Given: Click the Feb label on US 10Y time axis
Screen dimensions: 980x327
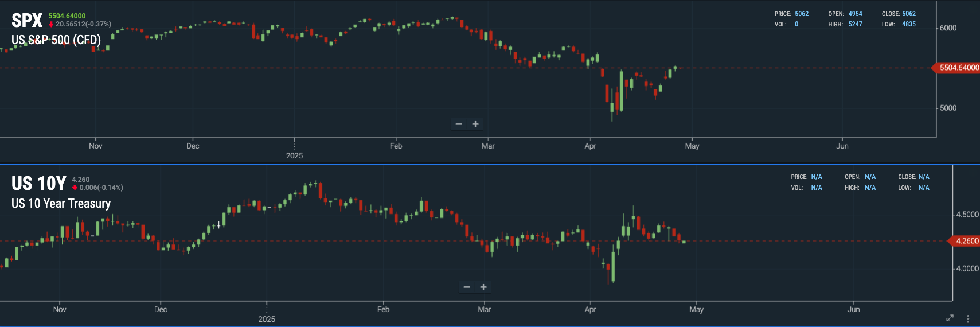Looking at the screenshot, I should [384, 309].
